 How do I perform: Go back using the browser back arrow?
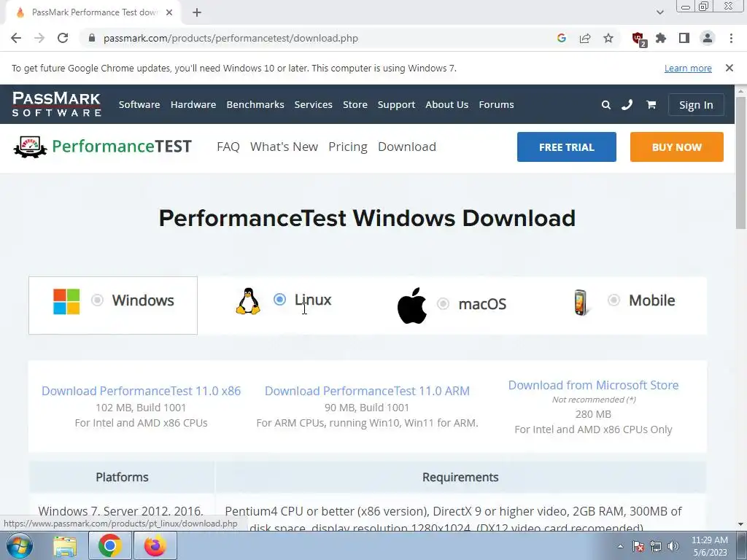pos(16,38)
